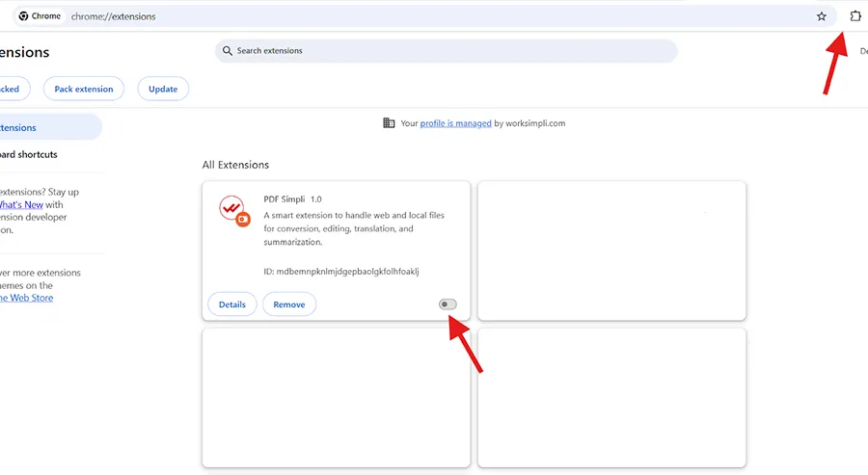Screen dimensions: 868x475
Task: Click the managed profile building icon
Action: [x=389, y=123]
